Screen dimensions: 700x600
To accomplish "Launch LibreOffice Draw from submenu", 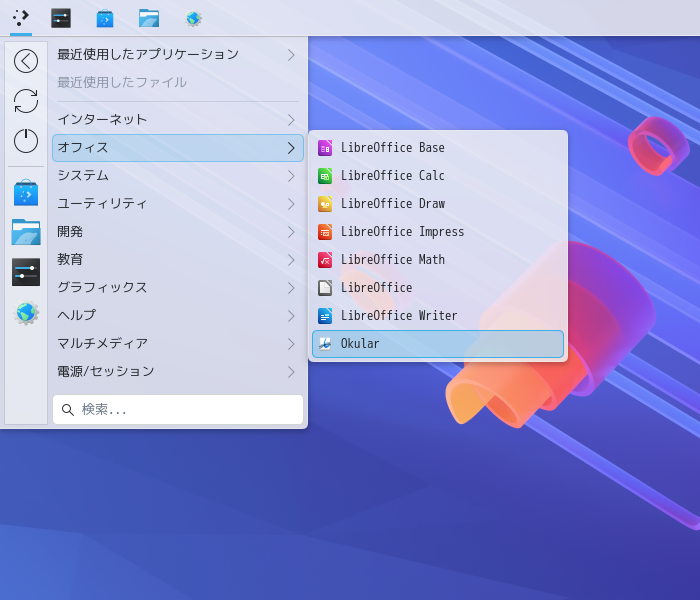I will coord(438,204).
